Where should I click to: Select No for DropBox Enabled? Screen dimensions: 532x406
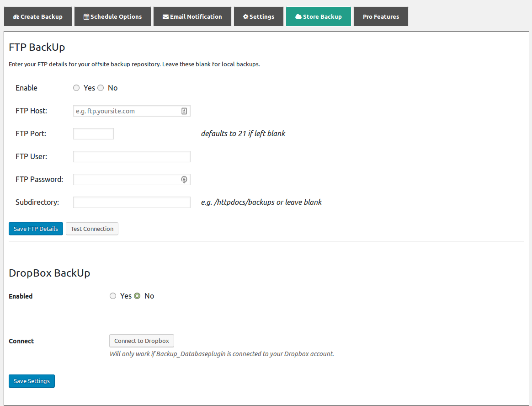pyautogui.click(x=137, y=296)
